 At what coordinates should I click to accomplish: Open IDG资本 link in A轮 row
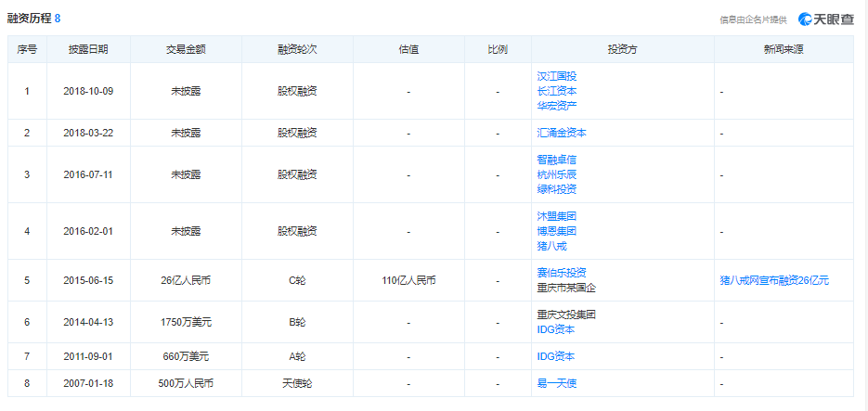556,357
